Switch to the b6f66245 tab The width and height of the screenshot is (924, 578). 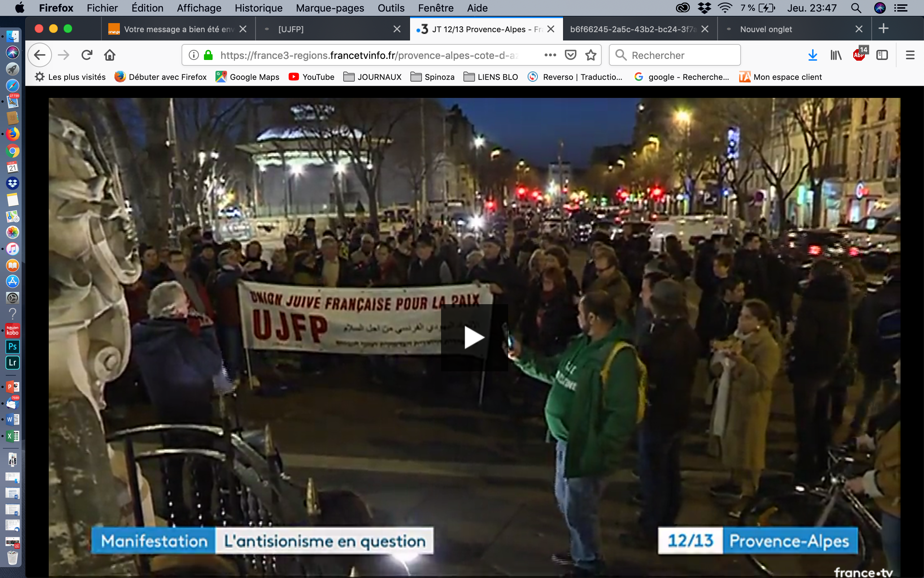coord(640,29)
